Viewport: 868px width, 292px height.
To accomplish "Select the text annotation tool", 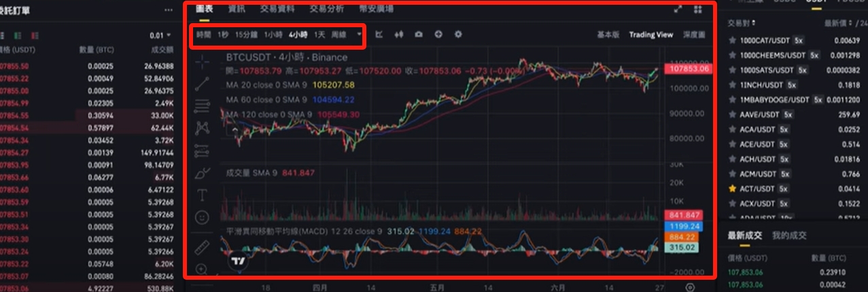I will [x=203, y=195].
